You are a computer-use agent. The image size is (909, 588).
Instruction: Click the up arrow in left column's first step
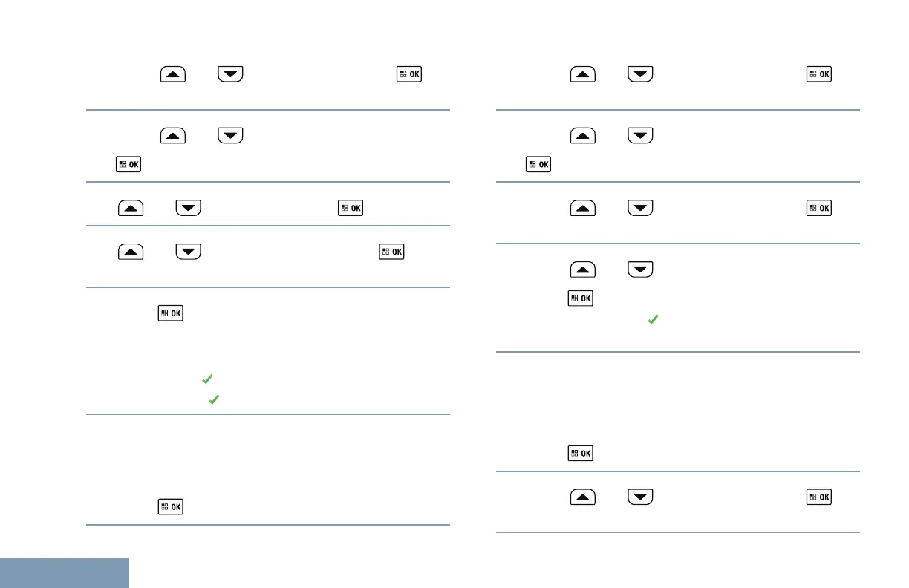pos(172,75)
